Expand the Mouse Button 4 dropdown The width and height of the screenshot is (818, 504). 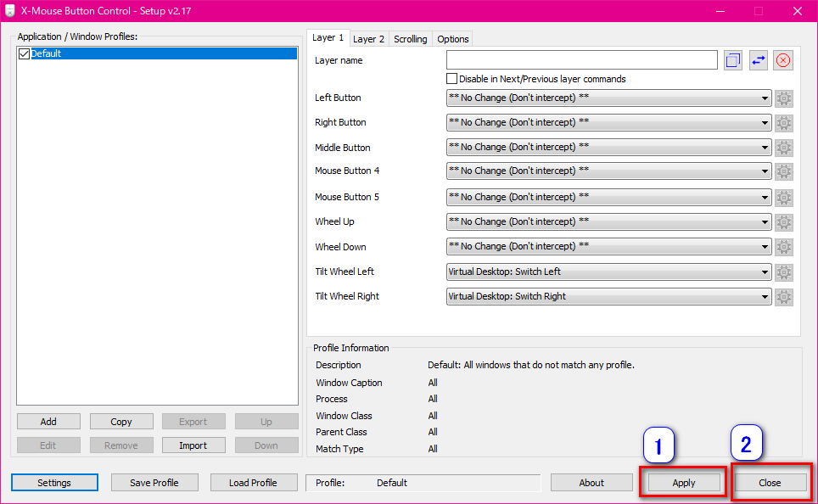click(608, 171)
